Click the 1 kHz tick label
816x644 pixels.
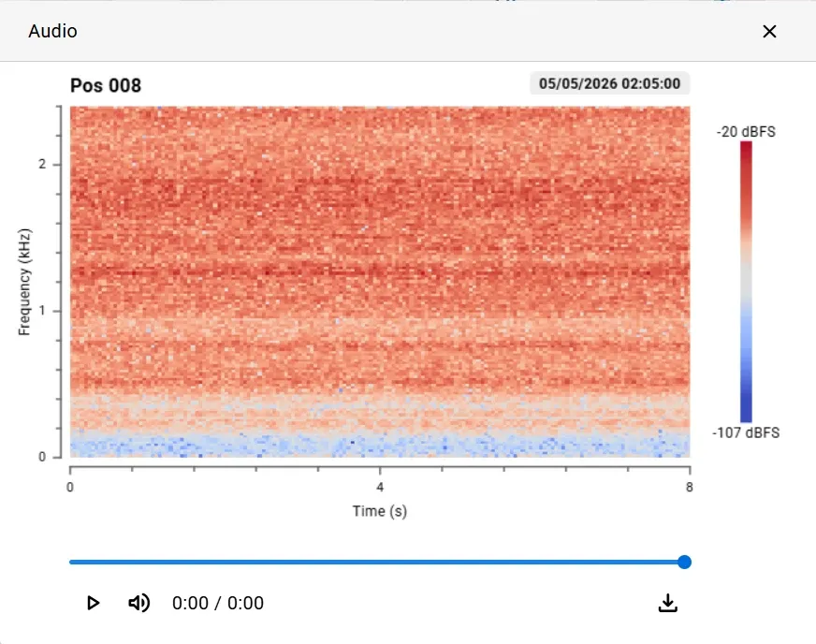(x=42, y=310)
